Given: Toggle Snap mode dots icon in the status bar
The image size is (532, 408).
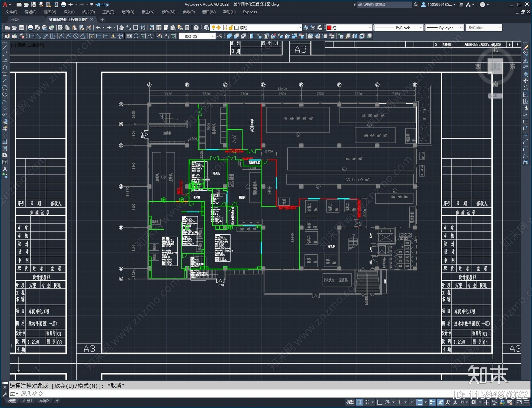Looking at the screenshot, I should (366, 402).
